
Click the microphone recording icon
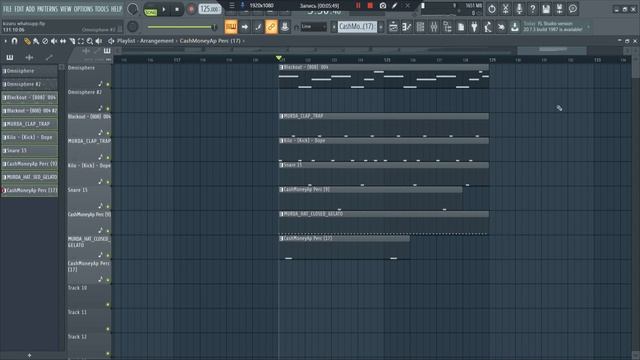[519, 9]
